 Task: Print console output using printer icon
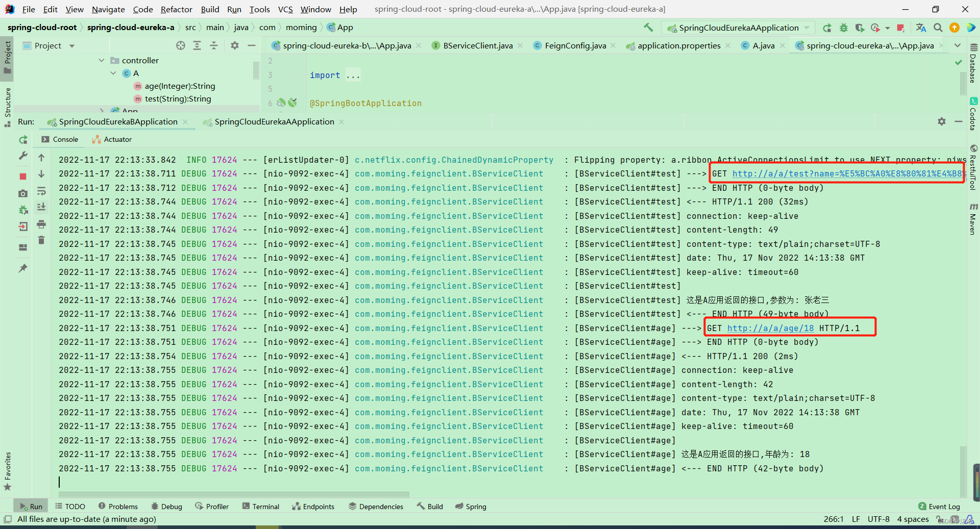(x=41, y=224)
